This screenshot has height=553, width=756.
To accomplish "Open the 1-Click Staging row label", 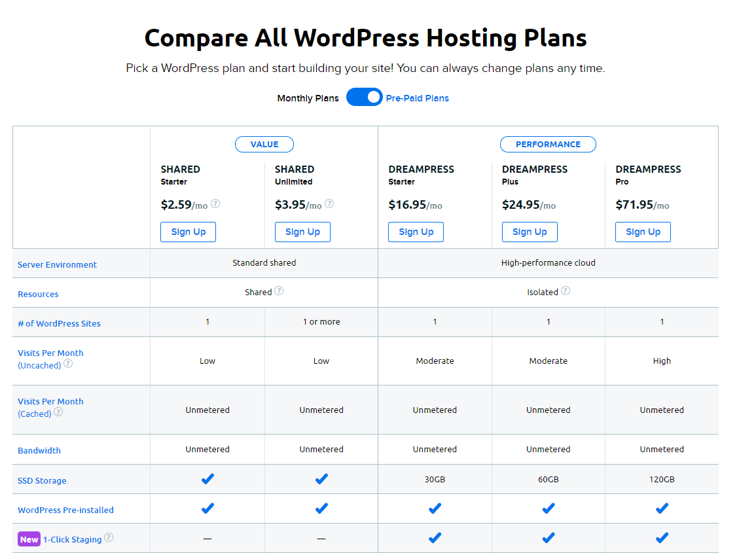I will (72, 539).
